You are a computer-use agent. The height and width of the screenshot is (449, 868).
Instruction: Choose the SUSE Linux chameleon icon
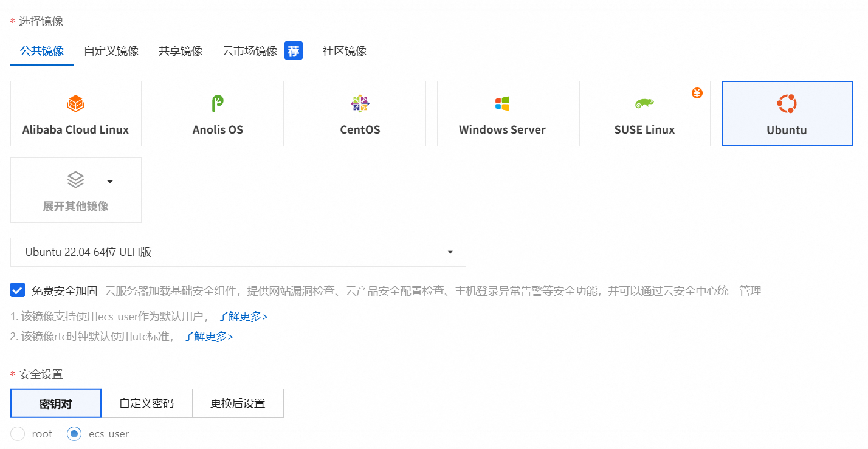point(644,104)
